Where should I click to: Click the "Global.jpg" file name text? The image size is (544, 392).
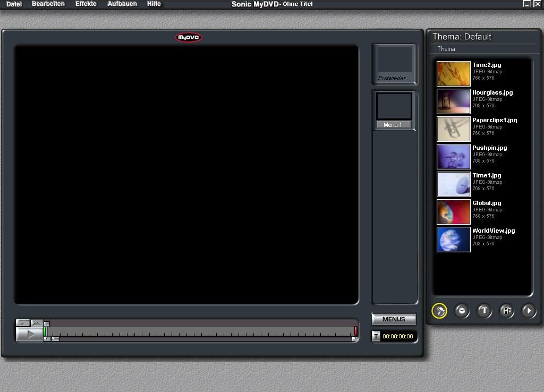click(x=487, y=203)
